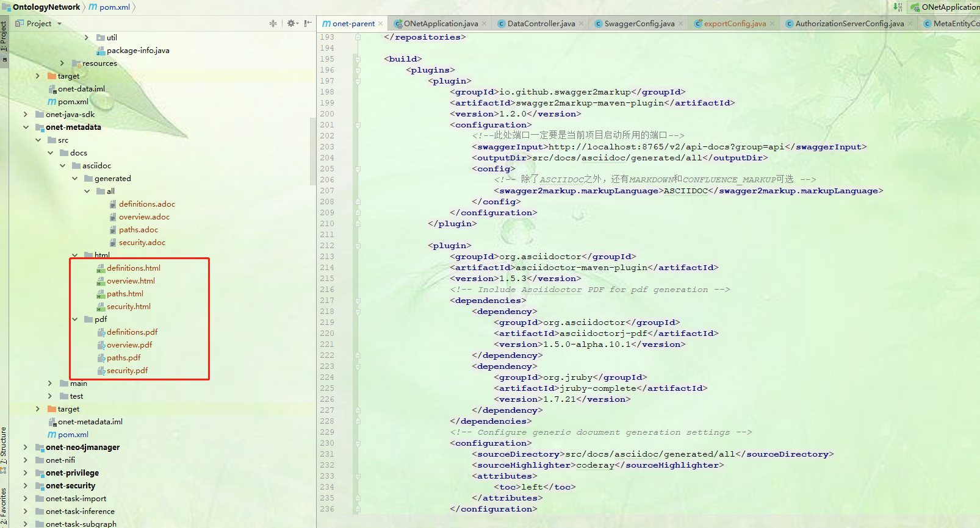Viewport: 980px width, 528px height.
Task: Open the ONetApplication run configuration selector
Action: pos(945,7)
